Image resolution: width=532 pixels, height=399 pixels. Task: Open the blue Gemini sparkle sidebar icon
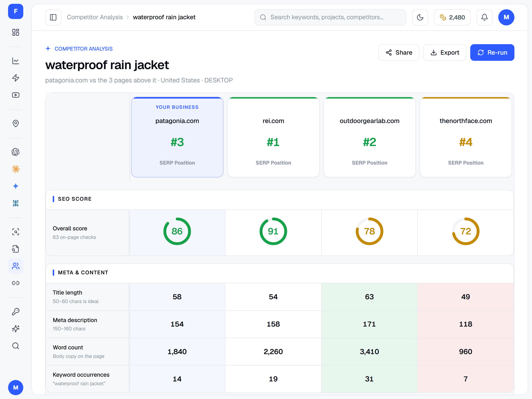(x=16, y=186)
